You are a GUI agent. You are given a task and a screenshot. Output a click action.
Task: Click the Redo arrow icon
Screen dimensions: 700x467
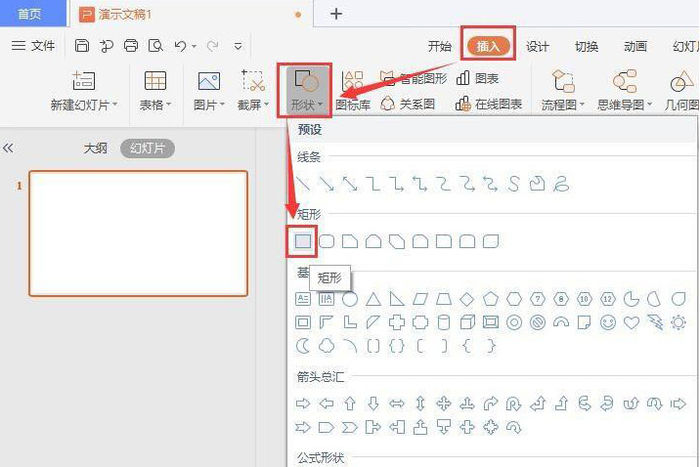coord(212,46)
